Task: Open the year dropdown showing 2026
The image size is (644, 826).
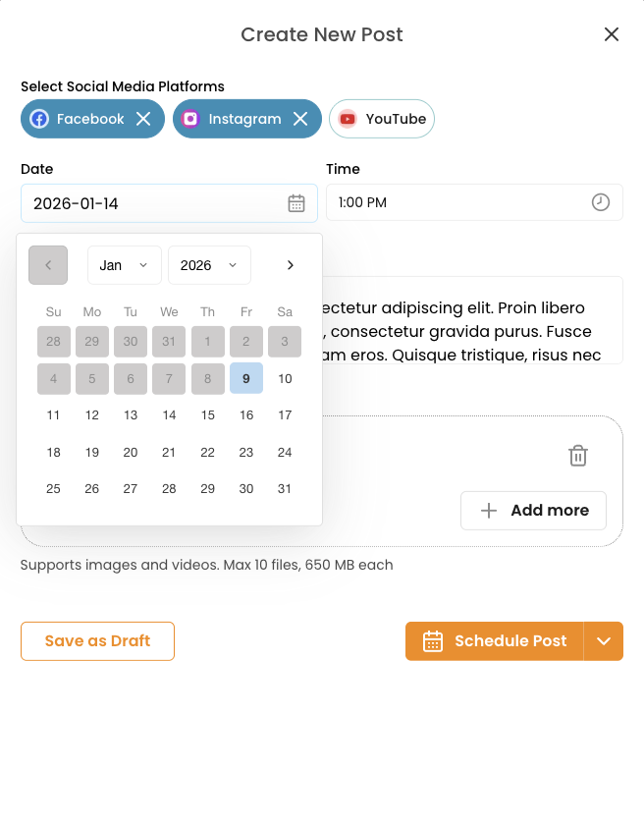Action: click(209, 264)
